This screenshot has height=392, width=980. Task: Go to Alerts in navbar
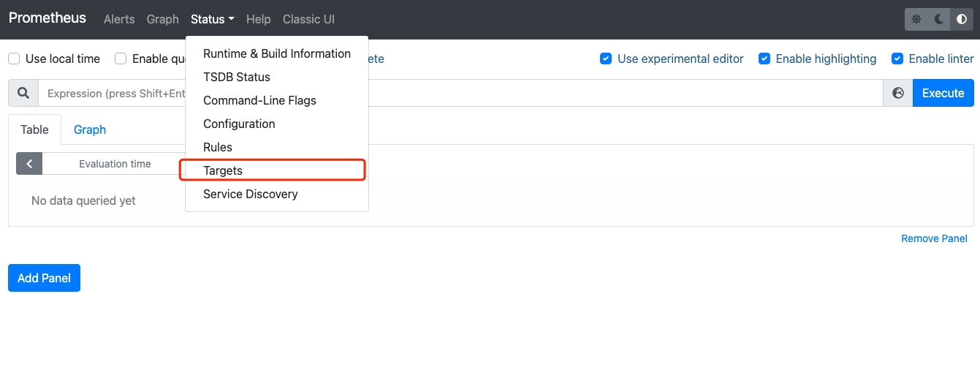[119, 20]
